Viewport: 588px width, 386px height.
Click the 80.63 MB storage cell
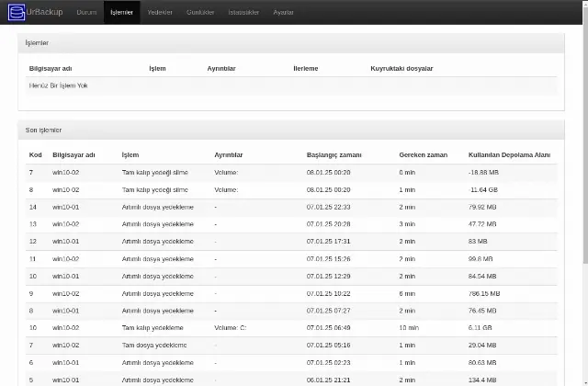pyautogui.click(x=482, y=363)
